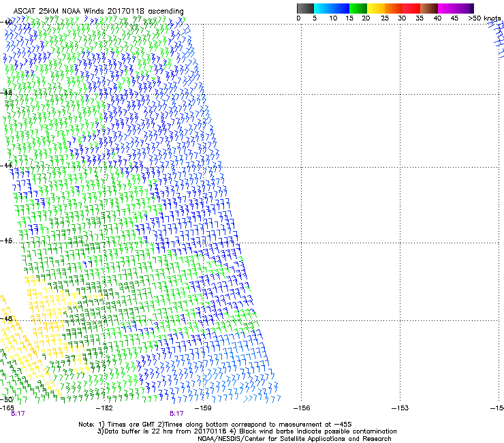
Task: Click the yellow 20-25 knots legend swatch
Action: [376, 8]
